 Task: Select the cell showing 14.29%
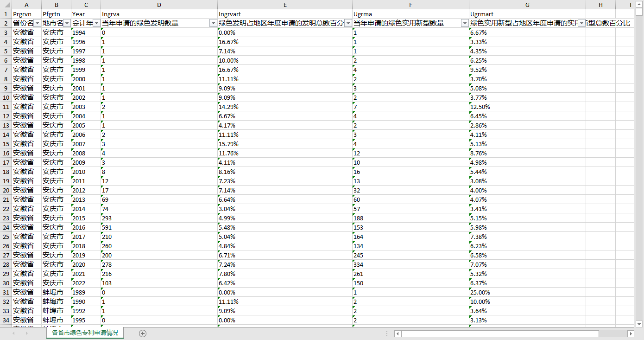[x=285, y=107]
